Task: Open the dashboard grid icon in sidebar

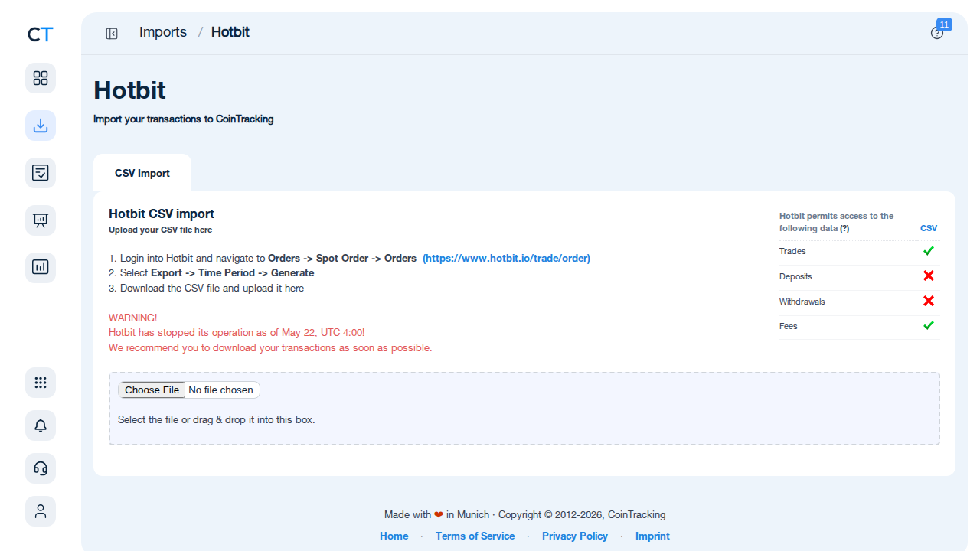Action: pos(41,78)
